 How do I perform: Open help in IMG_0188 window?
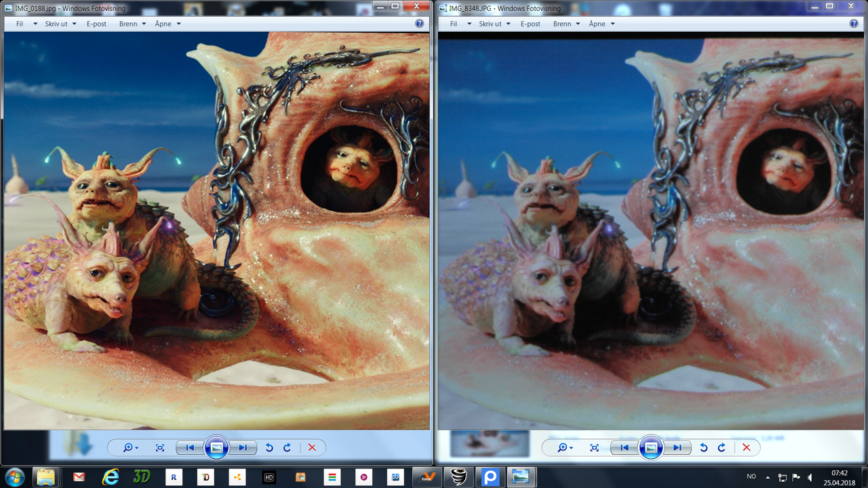tap(420, 24)
